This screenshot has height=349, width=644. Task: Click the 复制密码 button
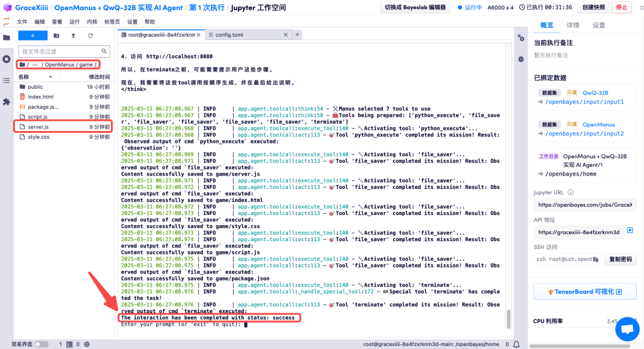(x=620, y=259)
